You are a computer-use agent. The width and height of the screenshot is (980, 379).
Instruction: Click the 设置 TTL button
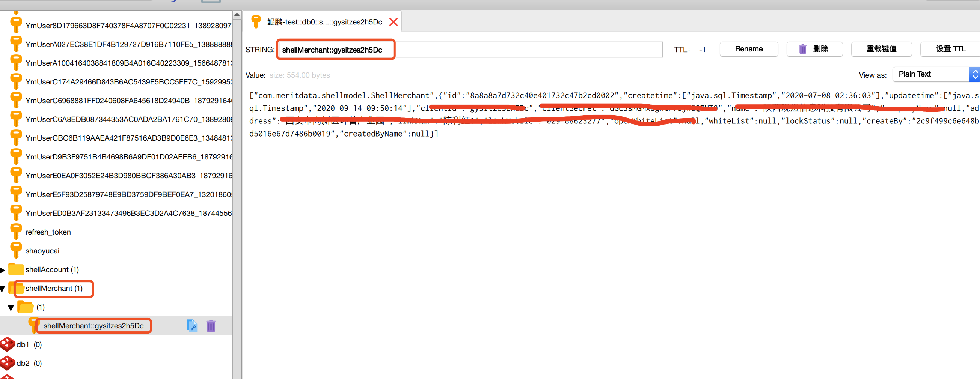click(950, 49)
